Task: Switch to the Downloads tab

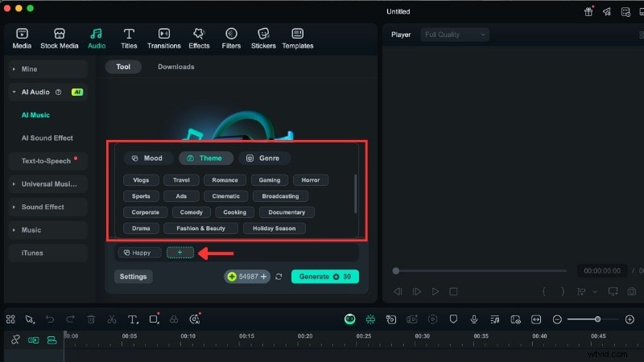Action: [x=175, y=67]
